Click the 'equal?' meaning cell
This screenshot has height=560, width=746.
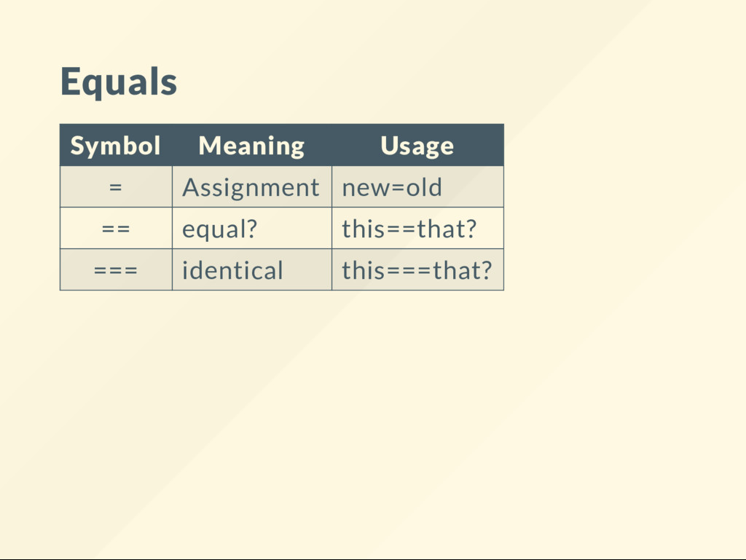pyautogui.click(x=251, y=228)
